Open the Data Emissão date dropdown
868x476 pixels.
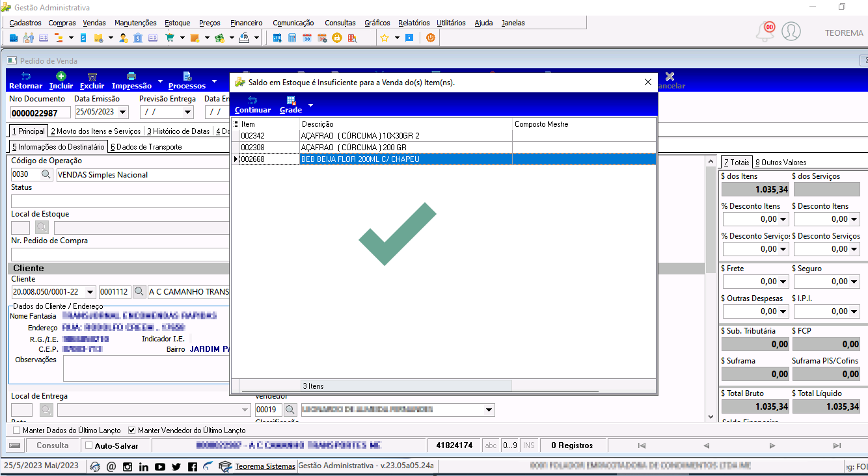123,112
